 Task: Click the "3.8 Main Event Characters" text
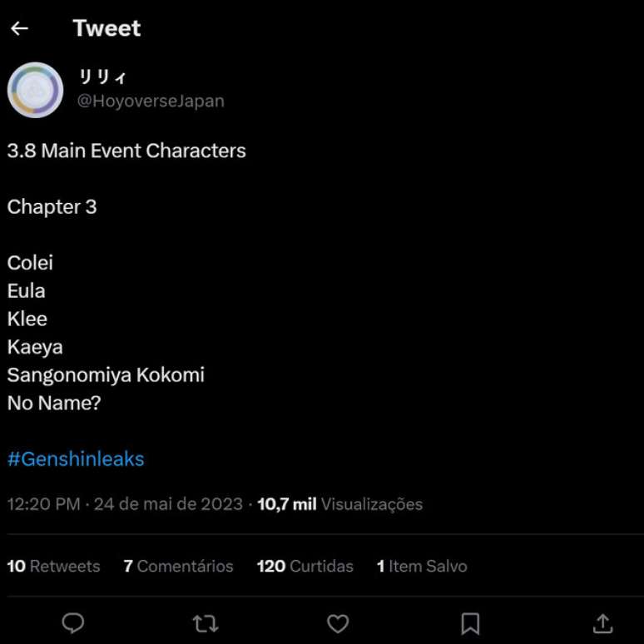[126, 151]
